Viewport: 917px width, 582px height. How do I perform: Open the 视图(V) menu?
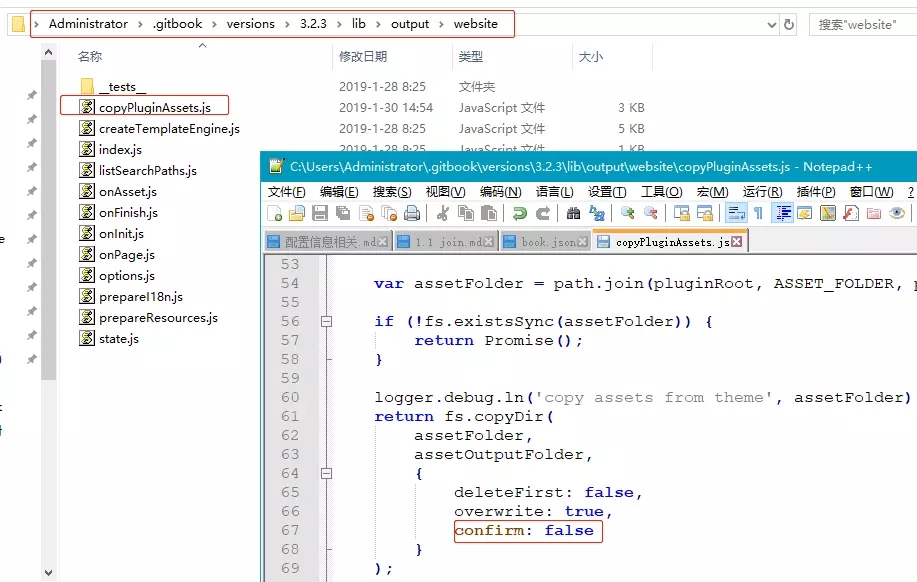point(445,192)
